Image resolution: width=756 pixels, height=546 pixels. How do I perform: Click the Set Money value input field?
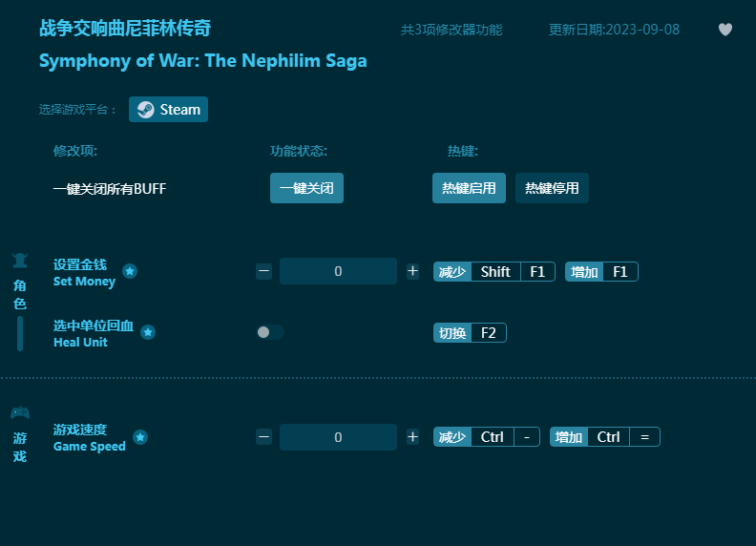[x=338, y=271]
